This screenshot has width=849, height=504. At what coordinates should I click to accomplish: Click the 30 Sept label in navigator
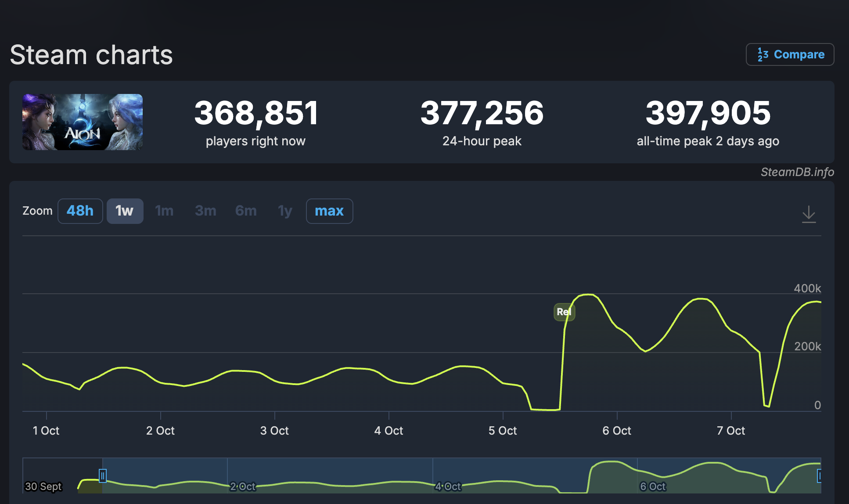43,486
